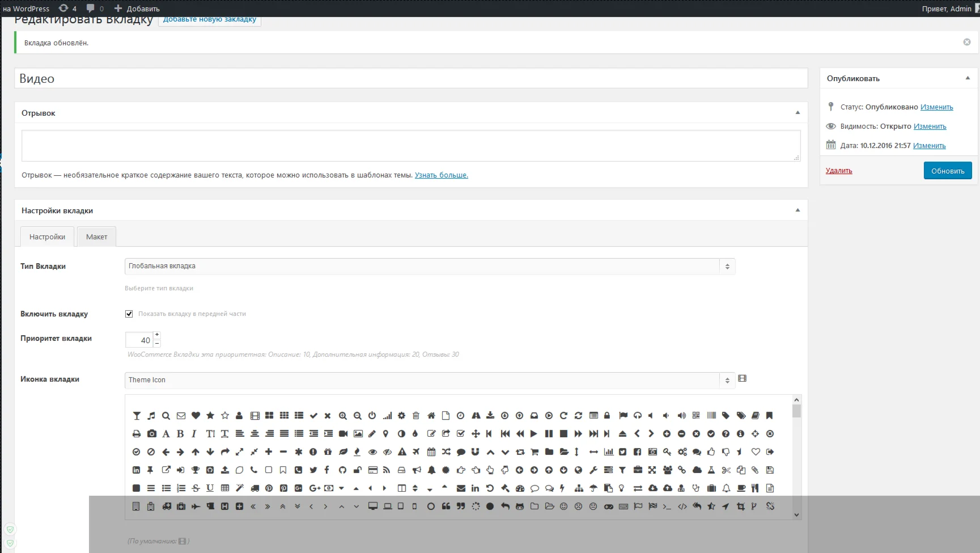Decrease tab priority with minus stepper
The height and width of the screenshot is (553, 980).
[x=157, y=343]
